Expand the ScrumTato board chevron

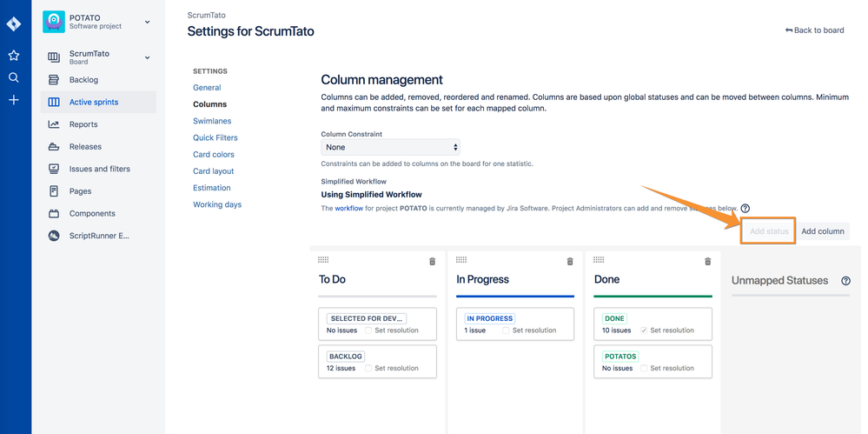point(147,57)
